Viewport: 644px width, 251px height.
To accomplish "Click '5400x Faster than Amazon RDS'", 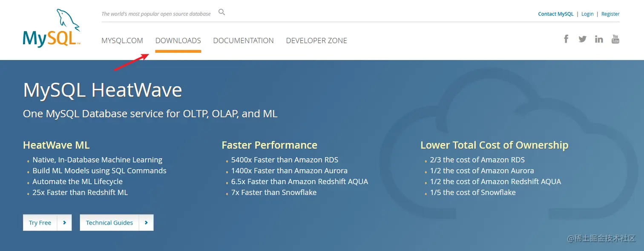I will (285, 160).
